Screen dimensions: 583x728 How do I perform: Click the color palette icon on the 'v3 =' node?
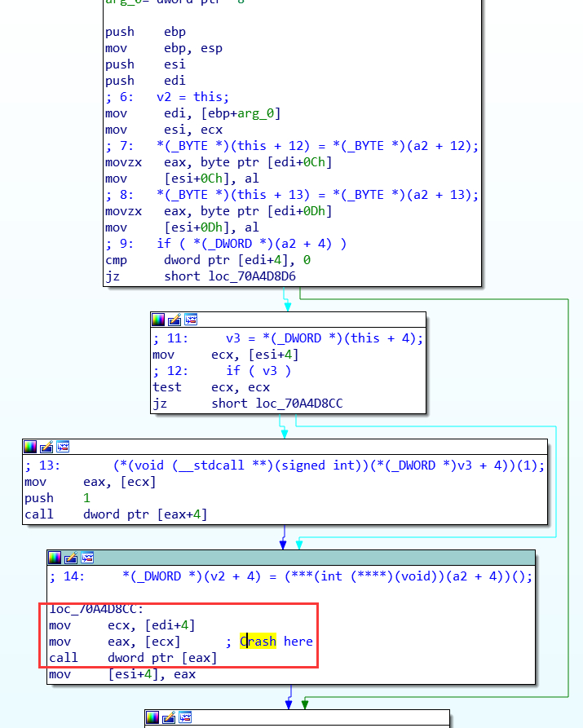pos(159,320)
